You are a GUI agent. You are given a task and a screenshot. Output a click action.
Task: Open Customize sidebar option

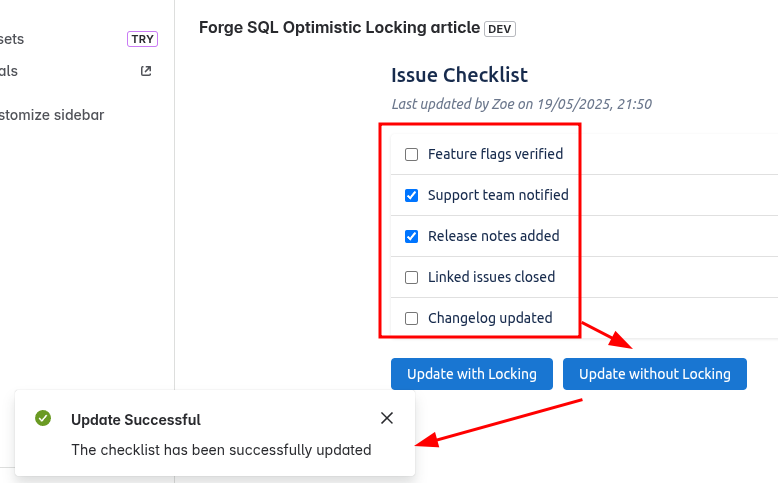(x=52, y=115)
